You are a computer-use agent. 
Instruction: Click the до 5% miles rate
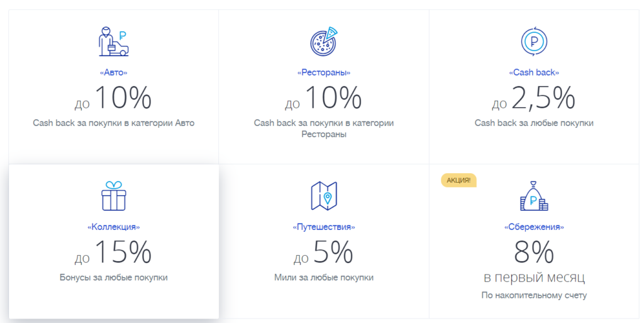point(324,252)
